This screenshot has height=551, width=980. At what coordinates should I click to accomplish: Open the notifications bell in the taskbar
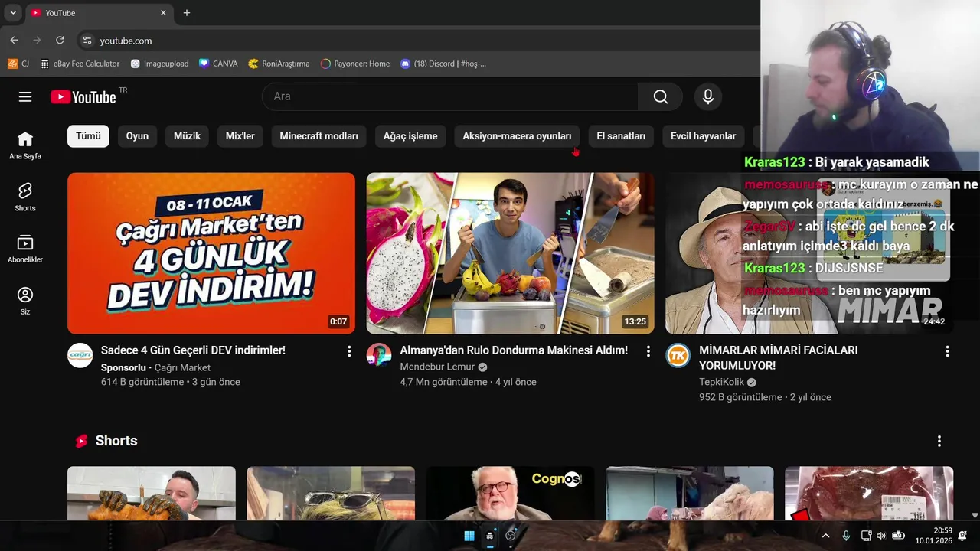point(962,536)
